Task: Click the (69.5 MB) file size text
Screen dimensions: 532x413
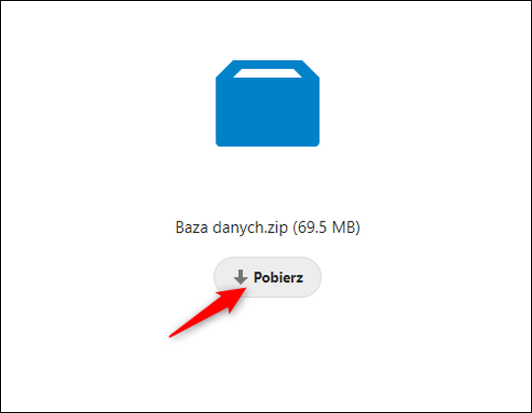Action: tap(326, 227)
